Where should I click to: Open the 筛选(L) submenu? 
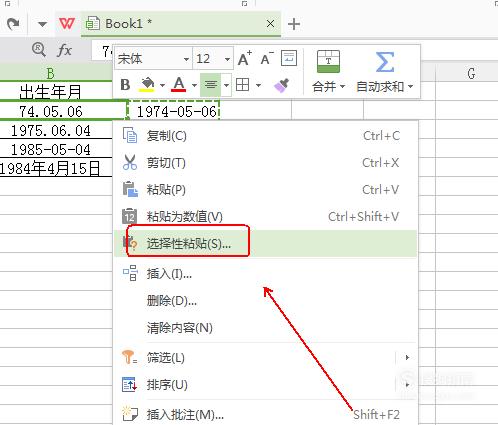[x=265, y=358]
